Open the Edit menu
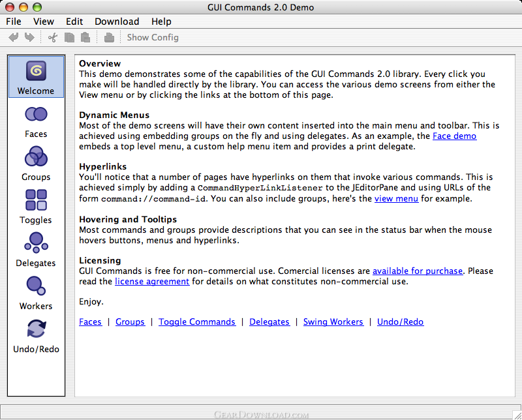This screenshot has height=420, width=522. [74, 22]
